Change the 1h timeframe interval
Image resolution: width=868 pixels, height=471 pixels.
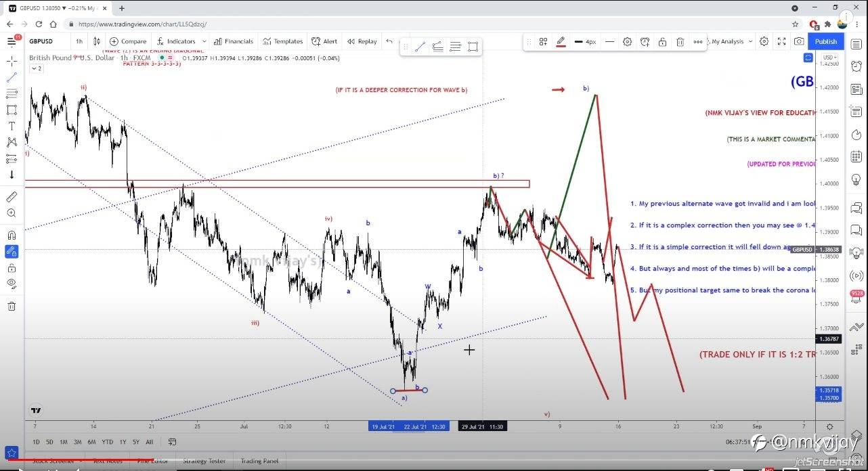(x=79, y=41)
